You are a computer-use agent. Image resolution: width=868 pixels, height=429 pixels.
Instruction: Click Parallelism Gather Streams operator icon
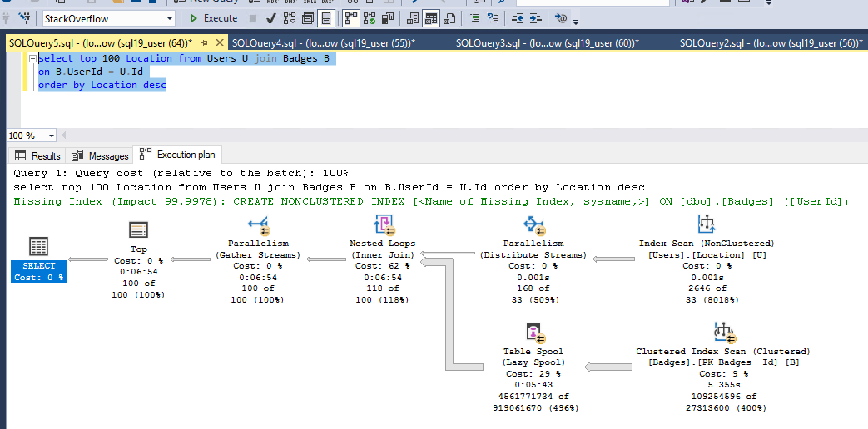[258, 225]
